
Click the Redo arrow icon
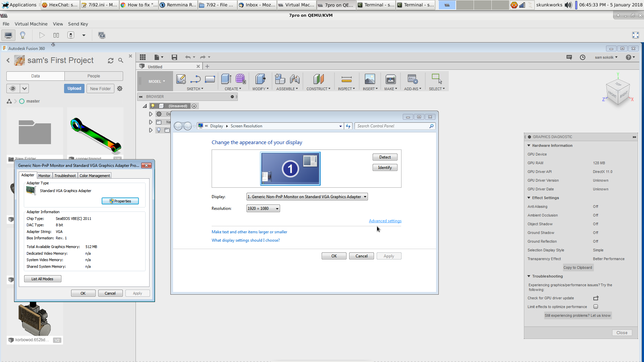click(x=203, y=57)
